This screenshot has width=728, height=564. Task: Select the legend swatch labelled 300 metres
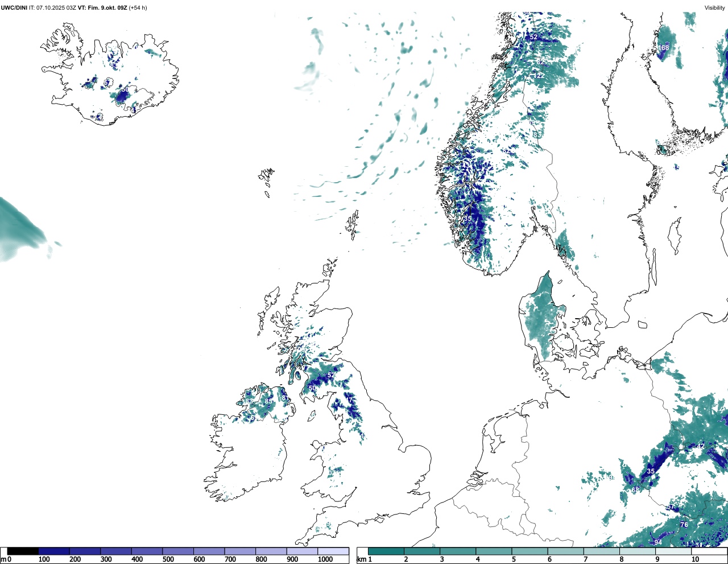tap(116, 551)
